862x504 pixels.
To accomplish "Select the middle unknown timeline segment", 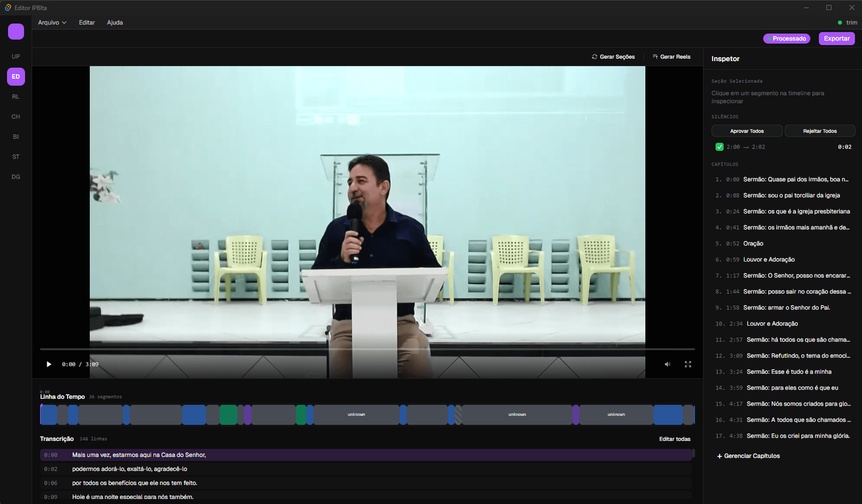I will coord(517,415).
